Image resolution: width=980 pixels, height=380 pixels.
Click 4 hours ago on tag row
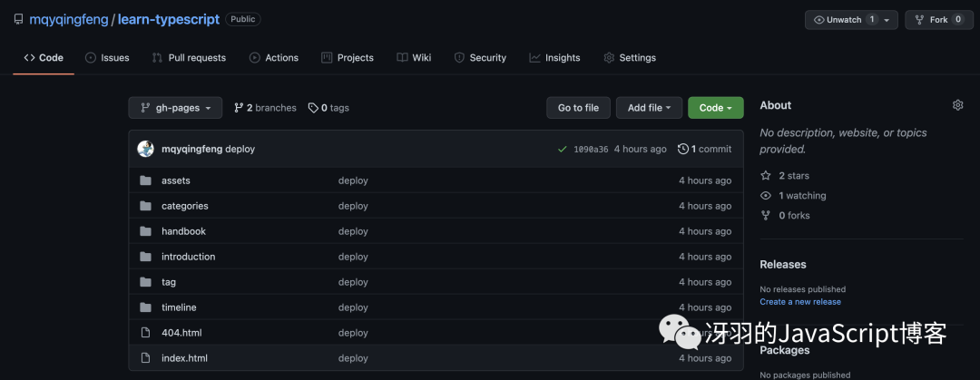pyautogui.click(x=705, y=282)
